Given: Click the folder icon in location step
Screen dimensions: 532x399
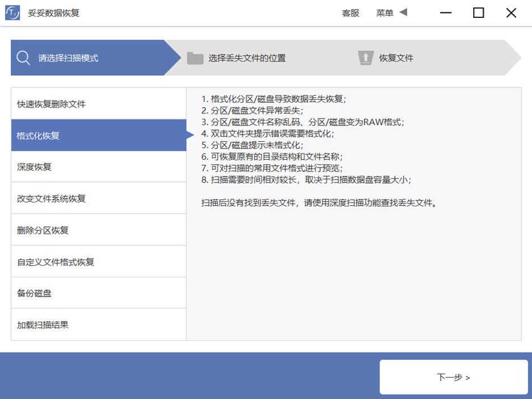Looking at the screenshot, I should [x=195, y=58].
